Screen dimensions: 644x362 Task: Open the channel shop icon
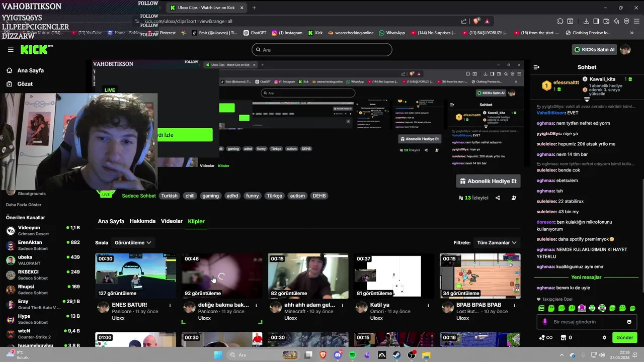563,337
